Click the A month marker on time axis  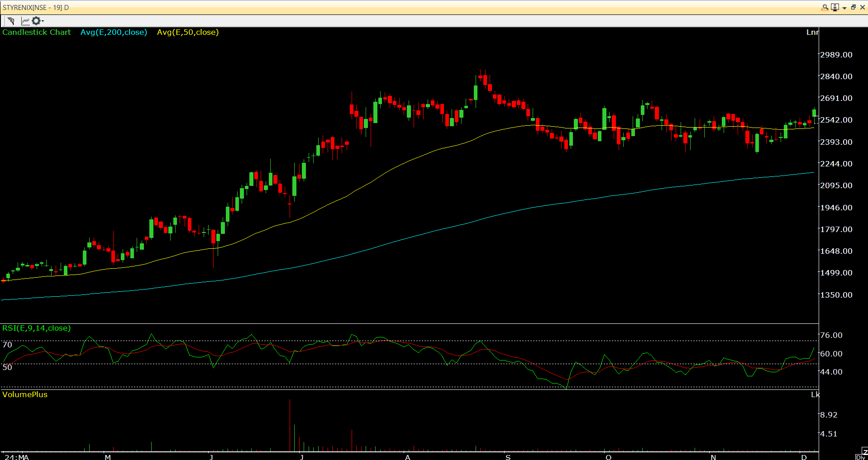tap(408, 457)
